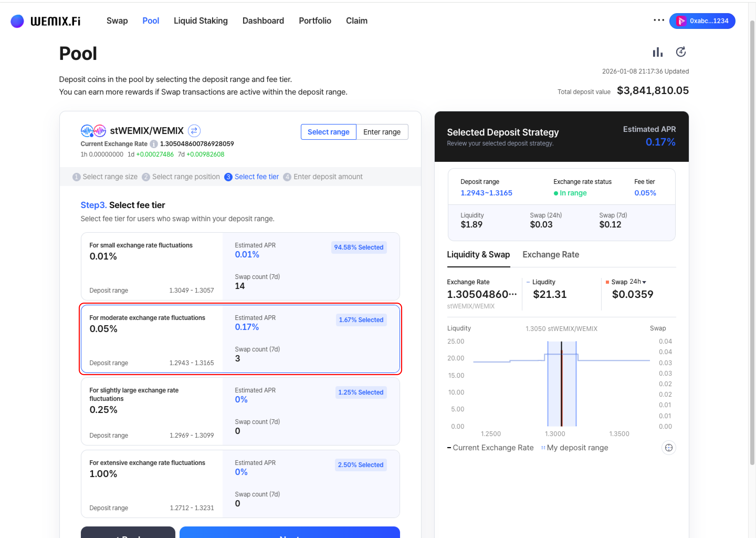Switch to Select range mode
This screenshot has width=756, height=538.
tap(328, 132)
